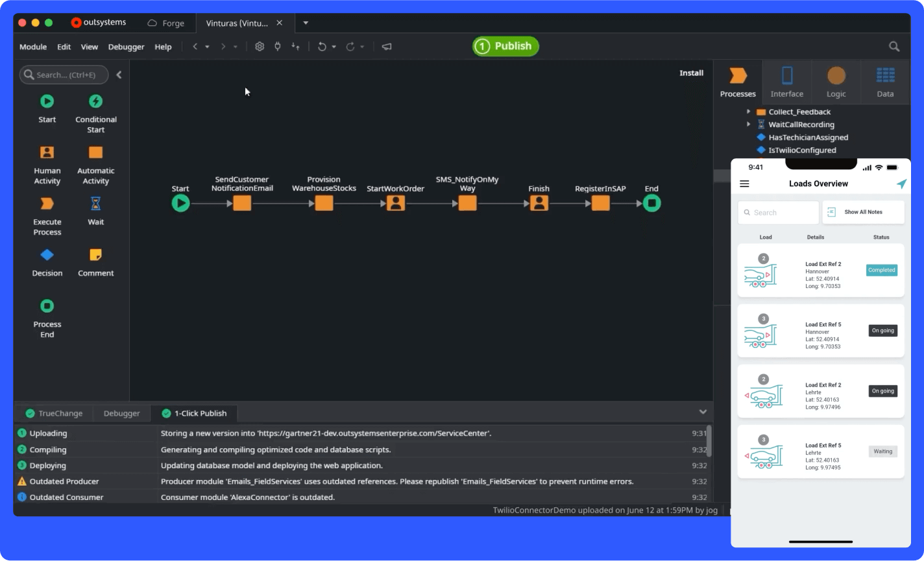924x561 pixels.
Task: Select the Comment note tool
Action: [x=95, y=255]
